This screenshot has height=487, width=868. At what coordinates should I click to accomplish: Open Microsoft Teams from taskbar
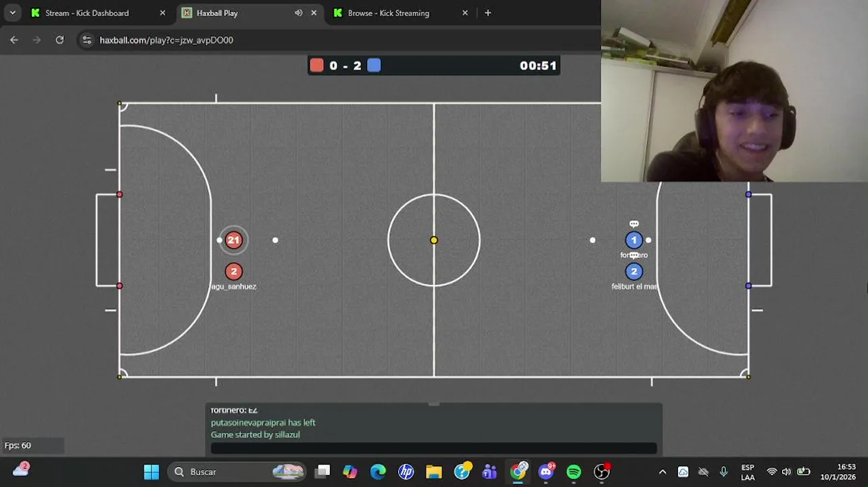[x=489, y=471]
